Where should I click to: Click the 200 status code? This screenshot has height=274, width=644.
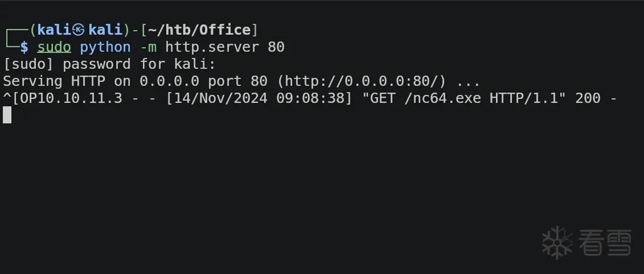coord(588,98)
